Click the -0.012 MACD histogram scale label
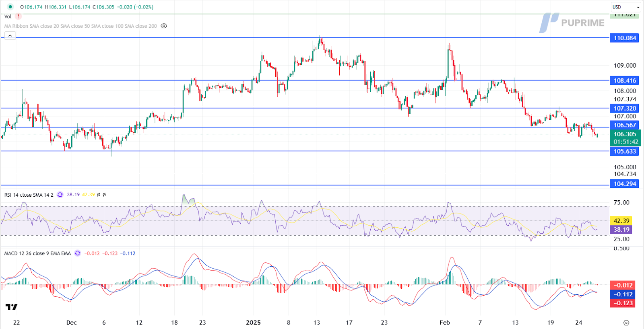Image resolution: width=644 pixels, height=329 pixels. click(622, 285)
